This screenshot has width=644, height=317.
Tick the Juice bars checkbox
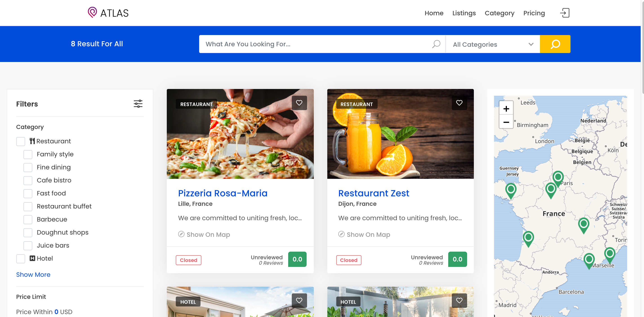(x=28, y=246)
